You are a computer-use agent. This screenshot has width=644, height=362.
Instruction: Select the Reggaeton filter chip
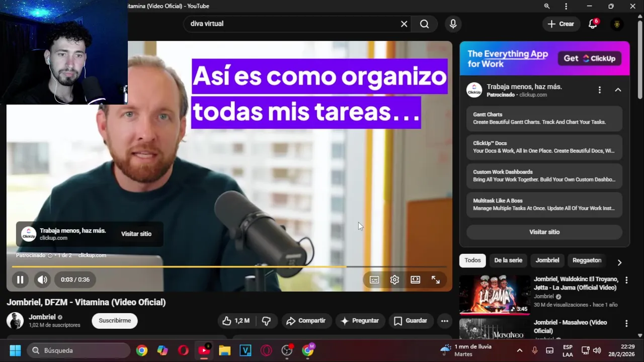tap(587, 260)
